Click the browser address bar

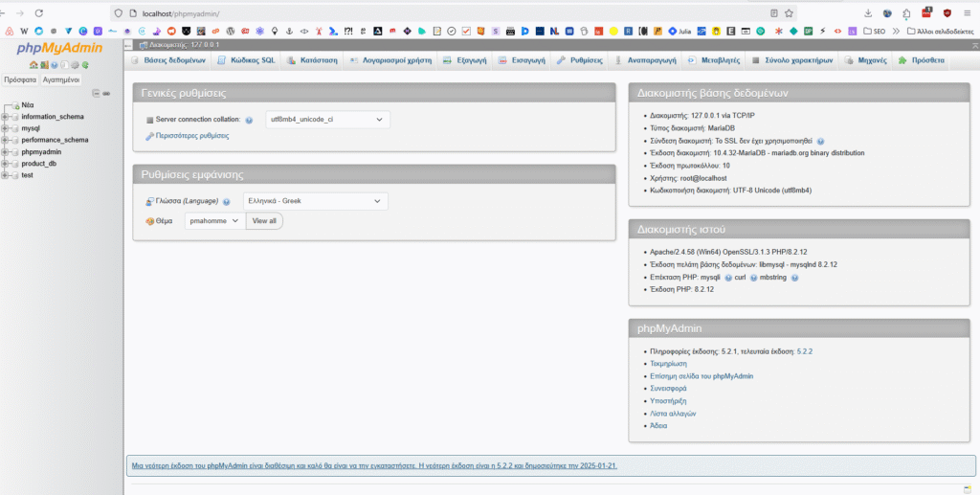[431, 13]
